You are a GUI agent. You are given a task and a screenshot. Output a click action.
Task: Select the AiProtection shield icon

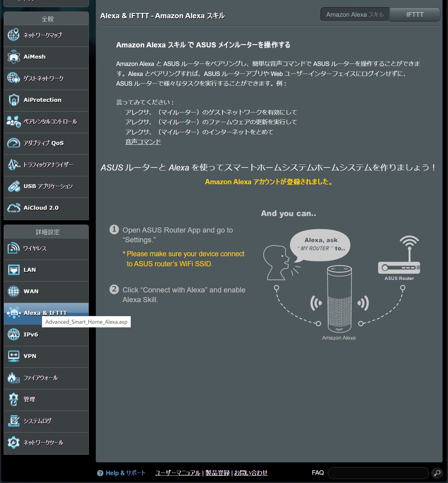point(13,100)
